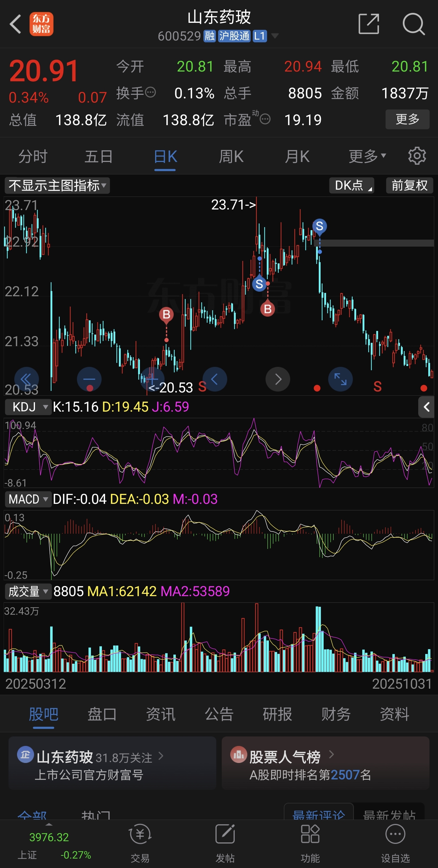The height and width of the screenshot is (868, 438).
Task: Zoom out chart with minus button
Action: pyautogui.click(x=89, y=379)
